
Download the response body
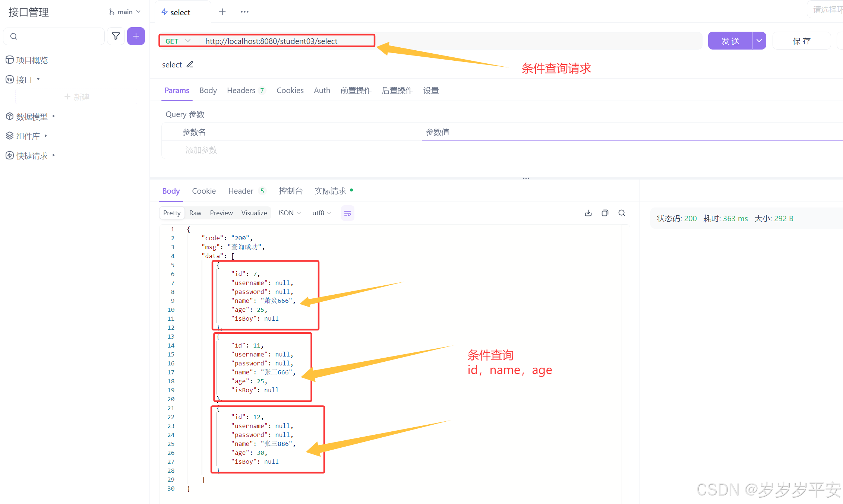(588, 213)
